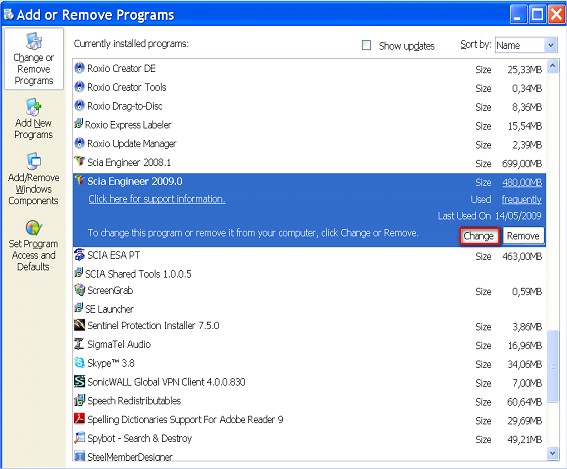Select the Sentinel Protection Installer icon

[x=79, y=325]
